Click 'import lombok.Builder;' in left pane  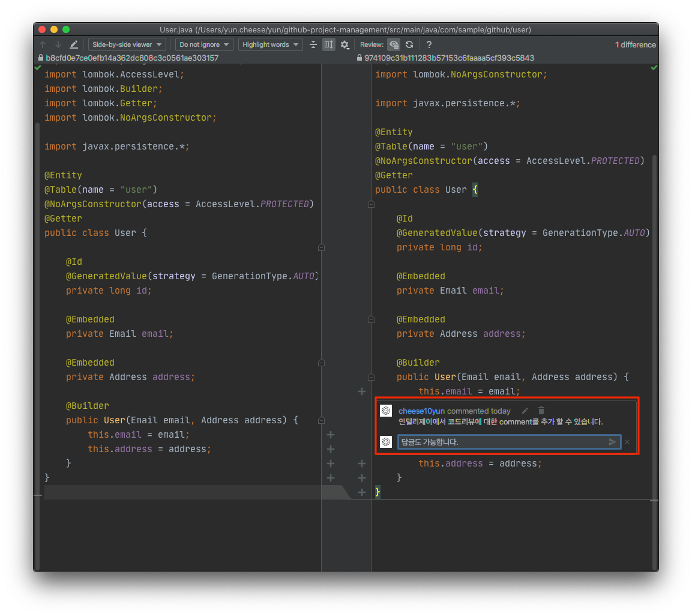(x=103, y=89)
